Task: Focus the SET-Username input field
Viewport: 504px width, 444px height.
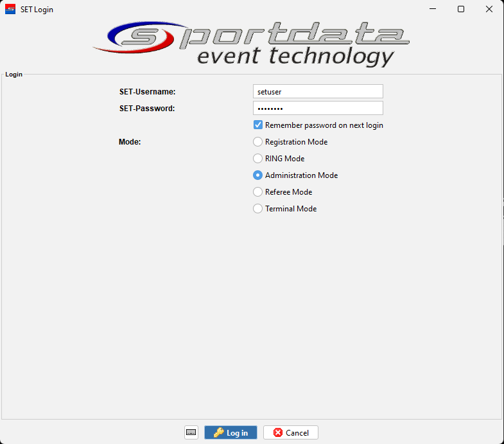Action: click(318, 91)
